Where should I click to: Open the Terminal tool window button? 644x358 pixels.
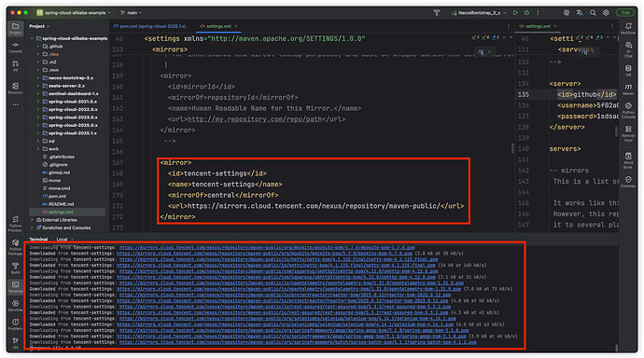point(15,286)
